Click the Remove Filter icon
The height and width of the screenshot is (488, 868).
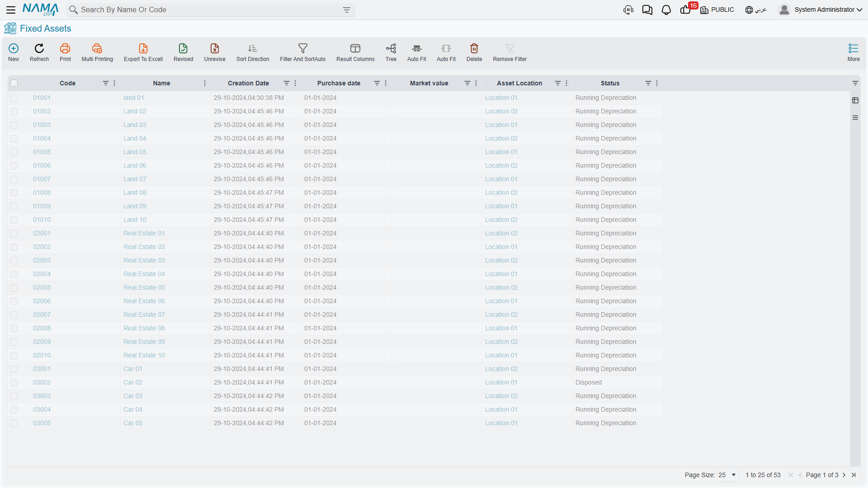pos(510,48)
